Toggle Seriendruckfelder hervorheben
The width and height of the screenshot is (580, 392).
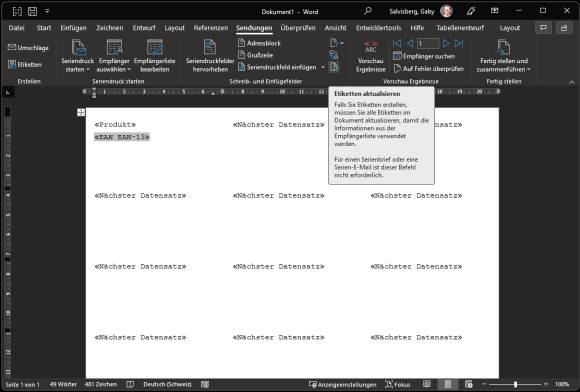pyautogui.click(x=210, y=55)
